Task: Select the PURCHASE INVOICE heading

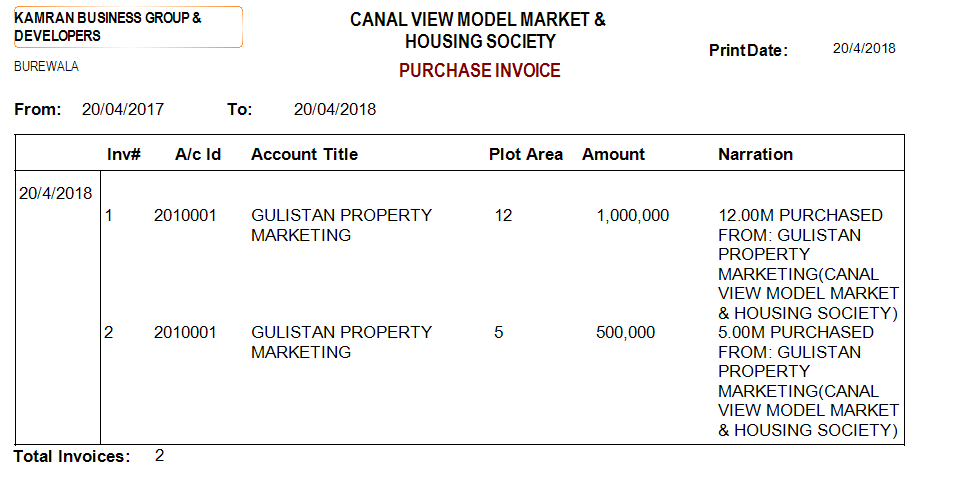Action: (479, 71)
